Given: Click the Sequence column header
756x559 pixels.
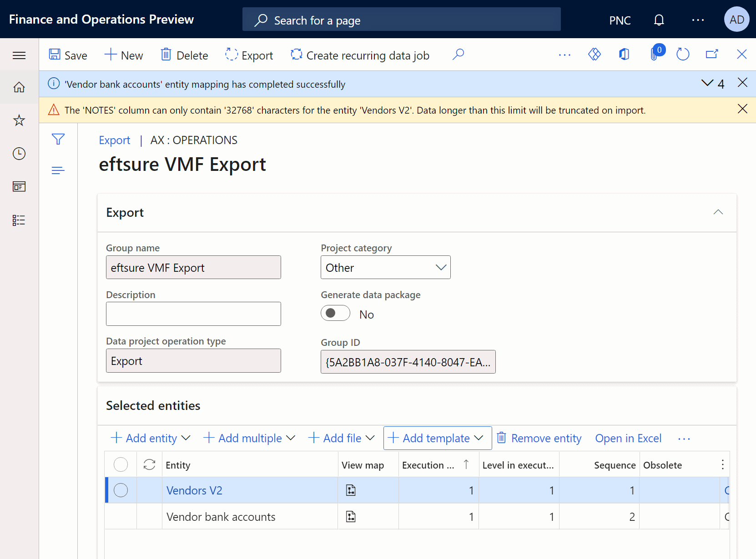Looking at the screenshot, I should pos(599,465).
